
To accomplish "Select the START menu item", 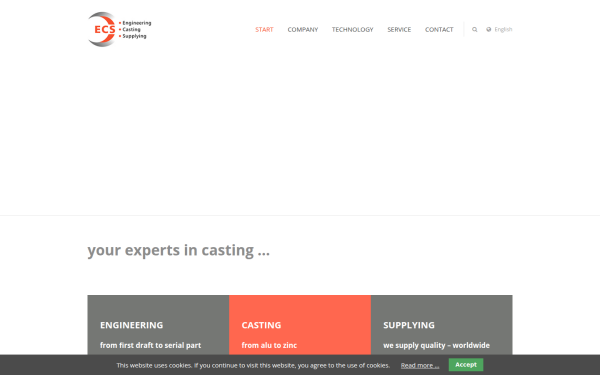I will click(264, 29).
